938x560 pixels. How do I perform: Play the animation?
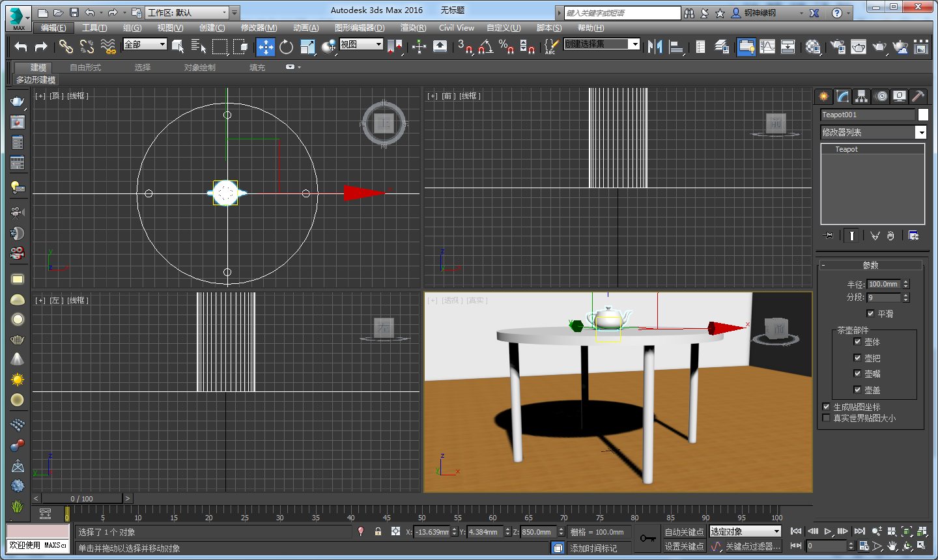tap(827, 531)
